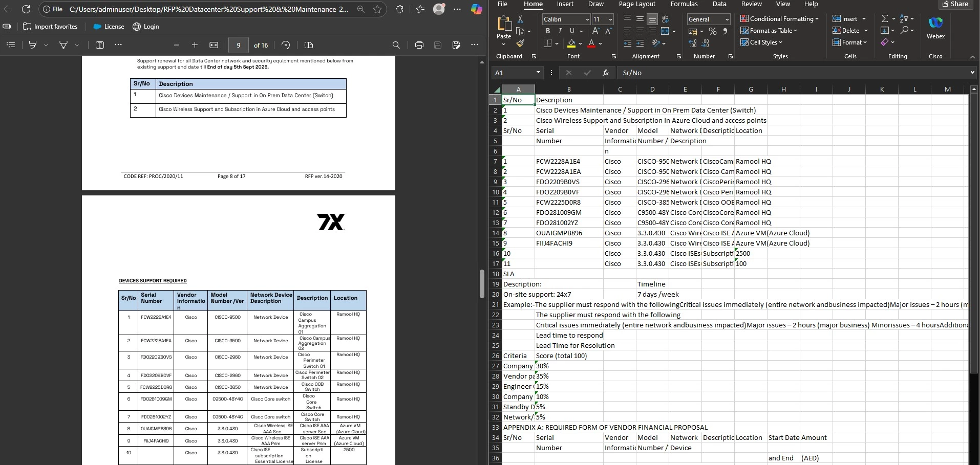
Task: Print the PDF document
Action: coord(419,45)
